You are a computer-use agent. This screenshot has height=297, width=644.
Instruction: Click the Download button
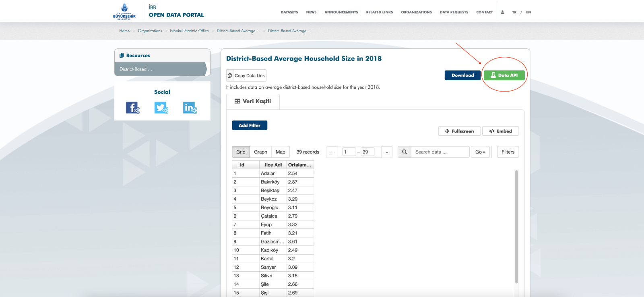pyautogui.click(x=462, y=75)
